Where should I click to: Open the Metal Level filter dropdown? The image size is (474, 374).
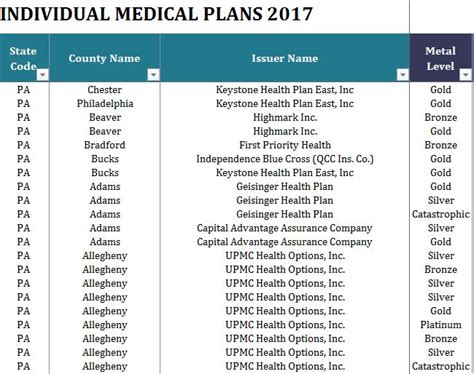click(465, 75)
